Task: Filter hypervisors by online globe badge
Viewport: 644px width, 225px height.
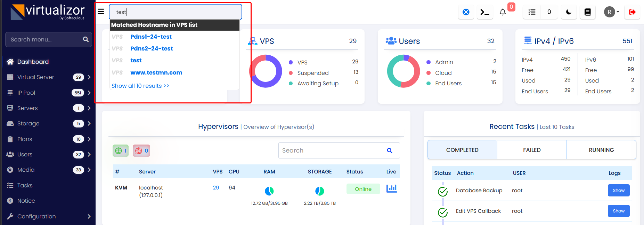Action: click(x=121, y=150)
